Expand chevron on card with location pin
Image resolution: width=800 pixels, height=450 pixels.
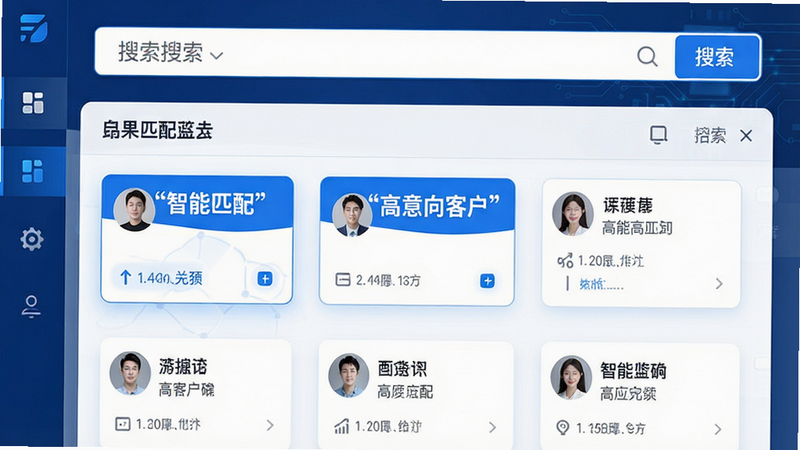coord(718,429)
